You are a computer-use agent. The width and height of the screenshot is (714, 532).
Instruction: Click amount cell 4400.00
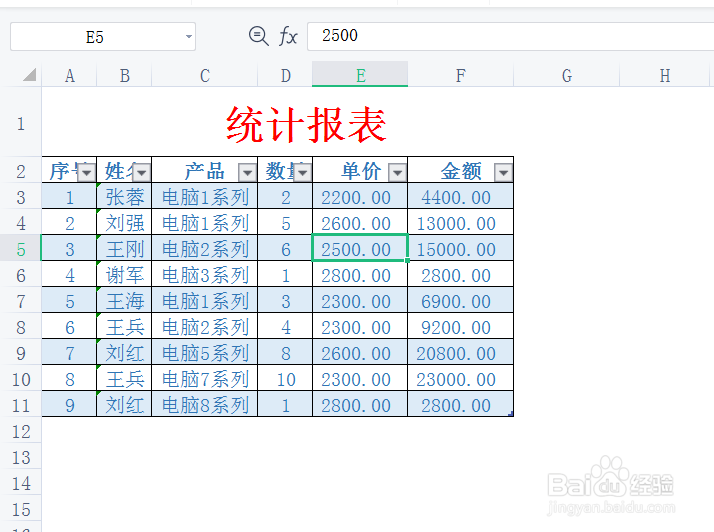coord(460,197)
